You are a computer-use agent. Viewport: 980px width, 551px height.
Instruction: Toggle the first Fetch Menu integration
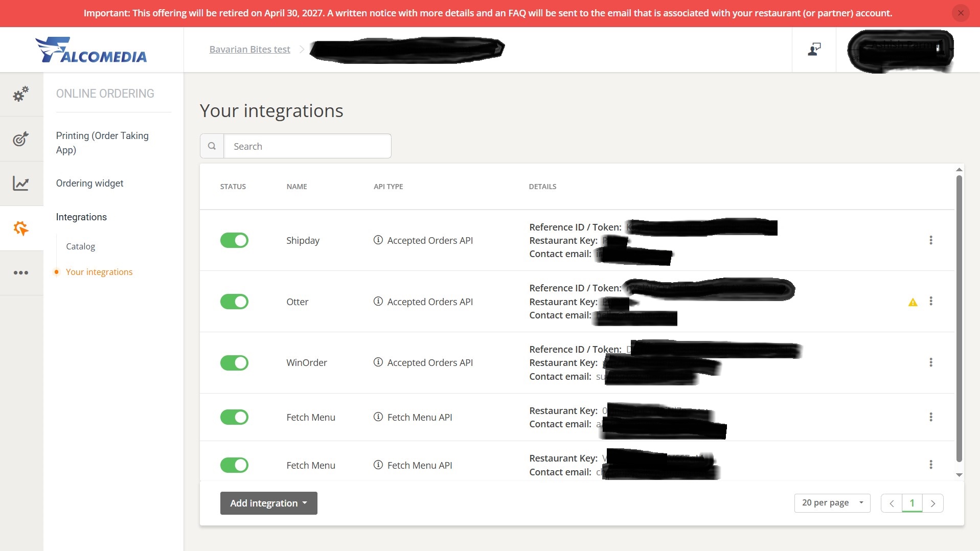click(x=234, y=417)
